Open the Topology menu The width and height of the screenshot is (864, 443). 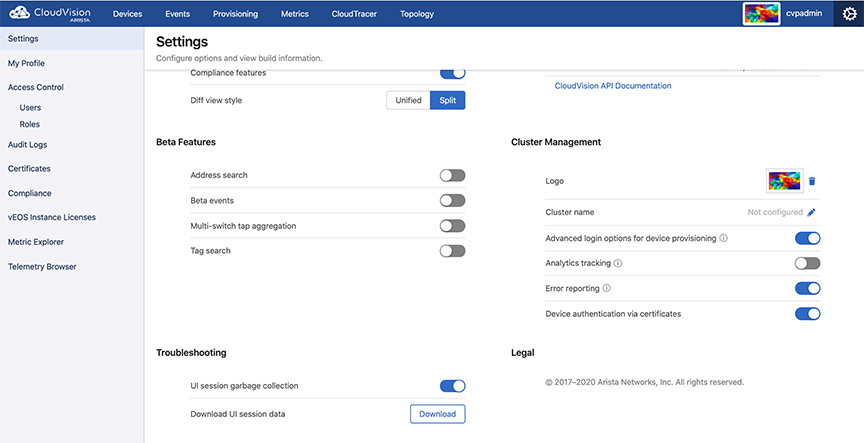[x=417, y=14]
